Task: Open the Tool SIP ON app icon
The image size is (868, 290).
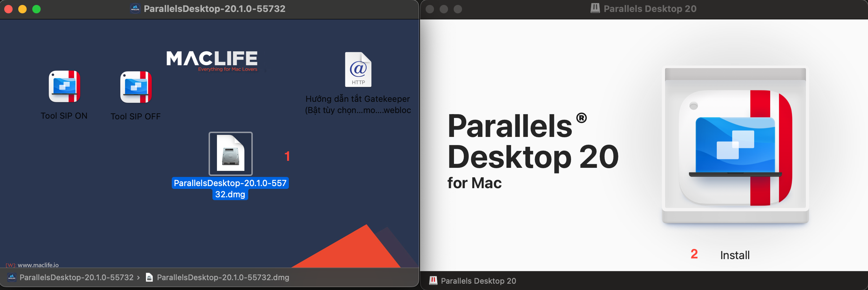Action: (x=65, y=86)
